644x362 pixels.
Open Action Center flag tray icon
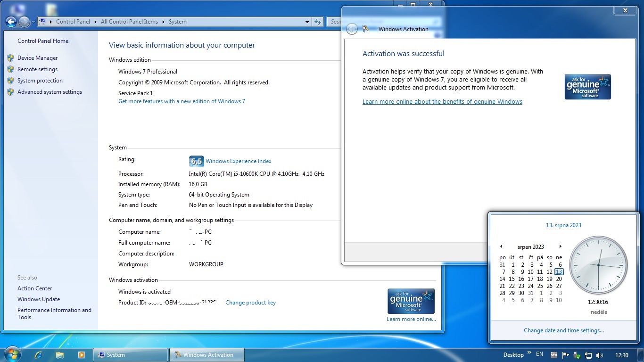[x=566, y=355]
